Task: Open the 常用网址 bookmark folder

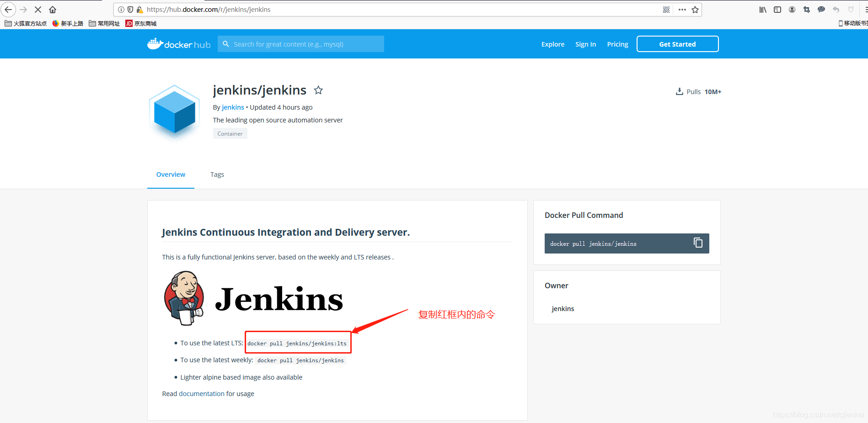Action: pos(104,23)
